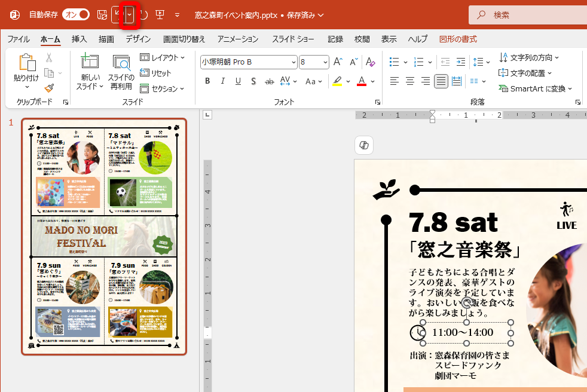The width and height of the screenshot is (587, 392).
Task: Open the セクション dropdown
Action: (x=162, y=88)
